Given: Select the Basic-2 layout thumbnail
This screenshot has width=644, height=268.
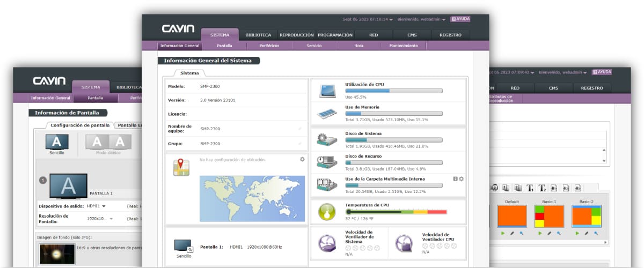Looking at the screenshot, I should pyautogui.click(x=586, y=216).
